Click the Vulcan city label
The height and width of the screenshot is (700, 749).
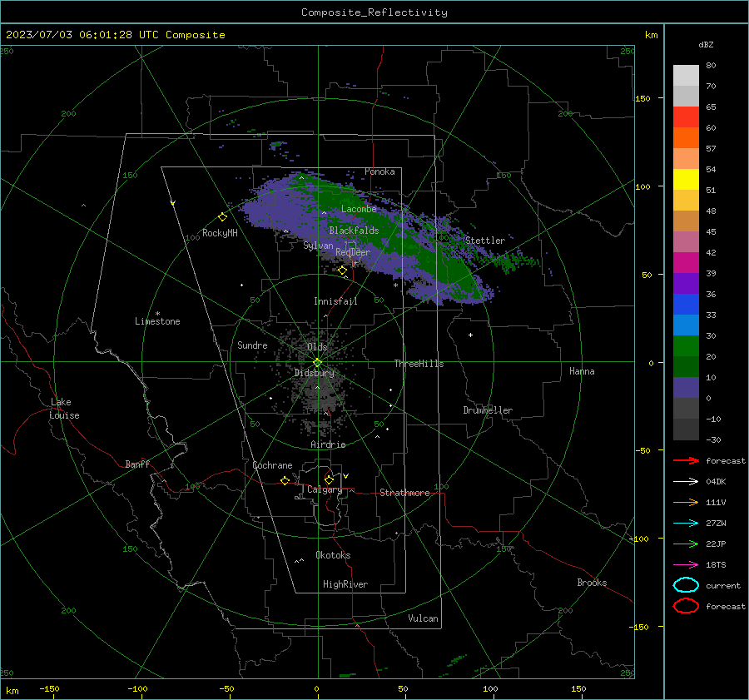[424, 618]
